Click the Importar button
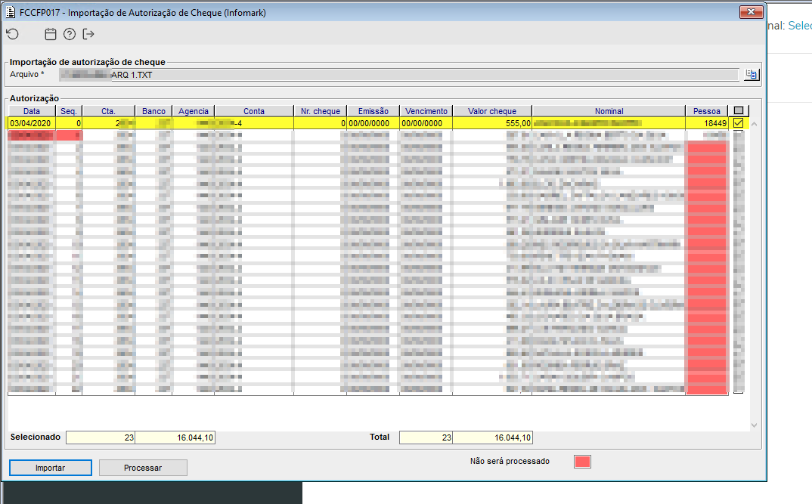The height and width of the screenshot is (504, 812). [x=50, y=468]
